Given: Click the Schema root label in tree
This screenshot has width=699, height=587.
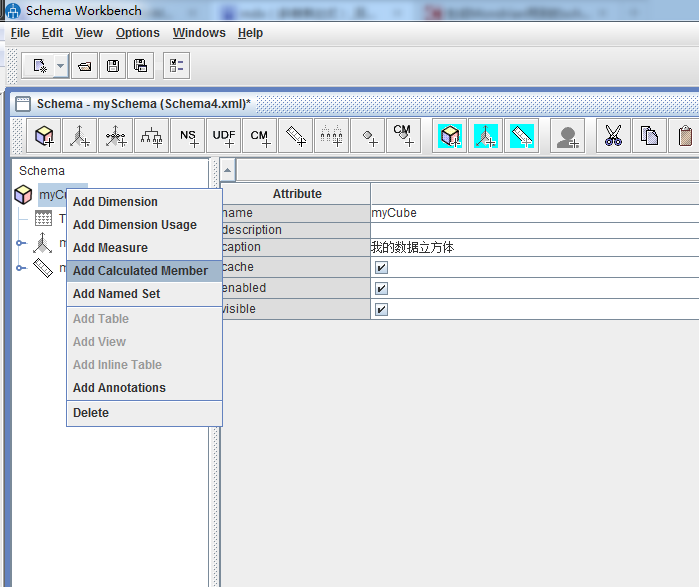Looking at the screenshot, I should coord(42,171).
